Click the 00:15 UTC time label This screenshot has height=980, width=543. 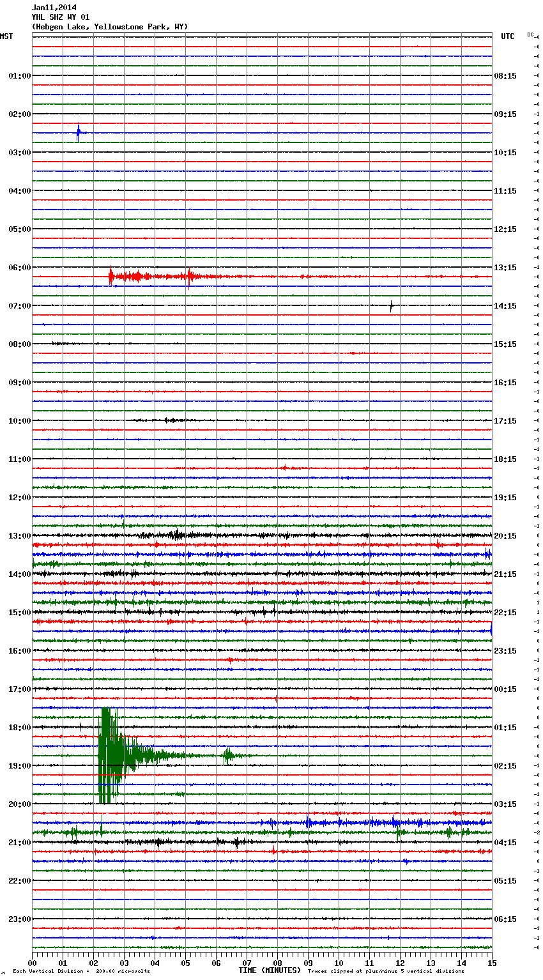[x=505, y=689]
